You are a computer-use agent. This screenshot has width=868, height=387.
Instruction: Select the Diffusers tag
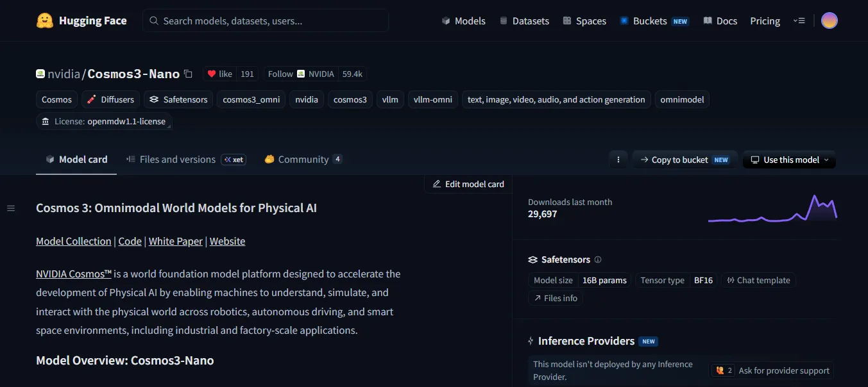(110, 99)
